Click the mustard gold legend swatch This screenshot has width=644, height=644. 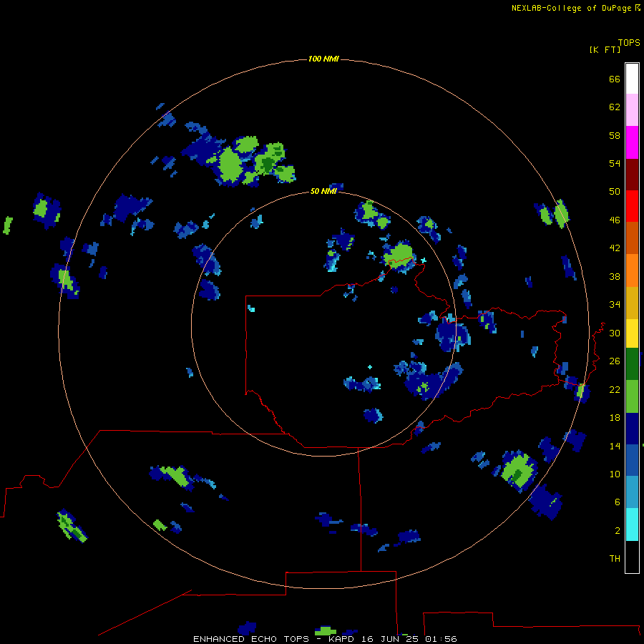click(632, 303)
